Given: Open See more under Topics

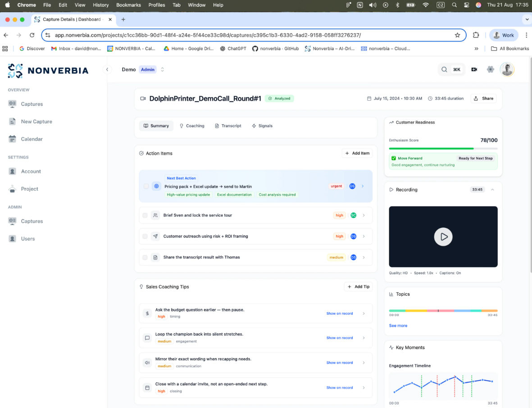Looking at the screenshot, I should click(398, 325).
